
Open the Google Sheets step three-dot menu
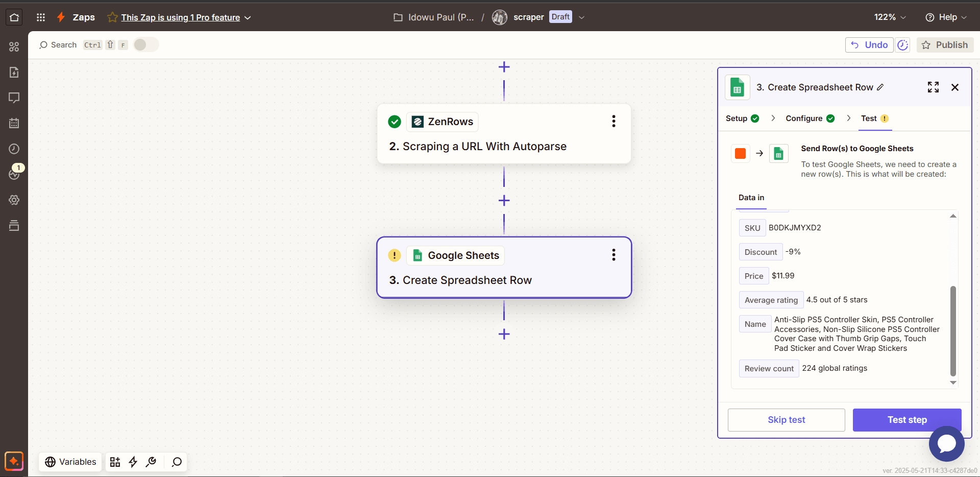(x=614, y=255)
